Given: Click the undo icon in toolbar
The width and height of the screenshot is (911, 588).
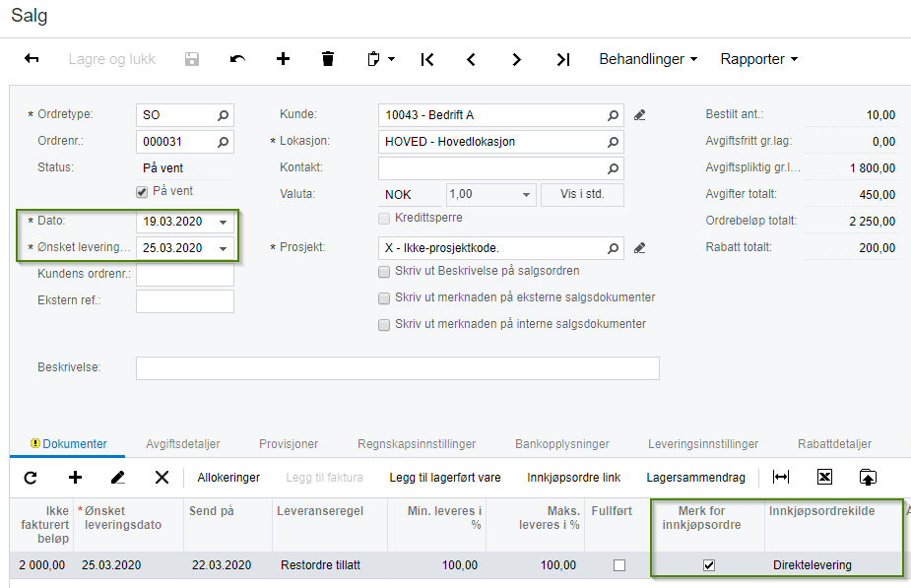Looking at the screenshot, I should pos(237,59).
